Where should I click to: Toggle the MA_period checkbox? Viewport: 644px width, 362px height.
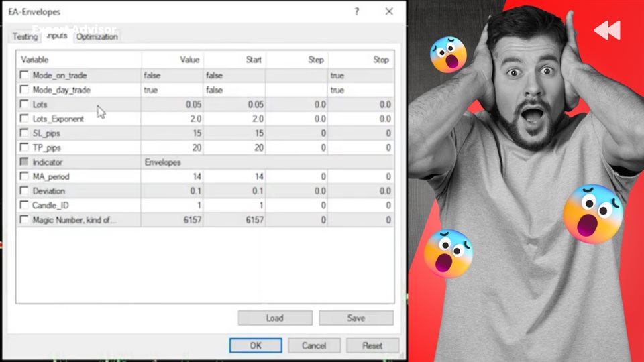point(25,176)
